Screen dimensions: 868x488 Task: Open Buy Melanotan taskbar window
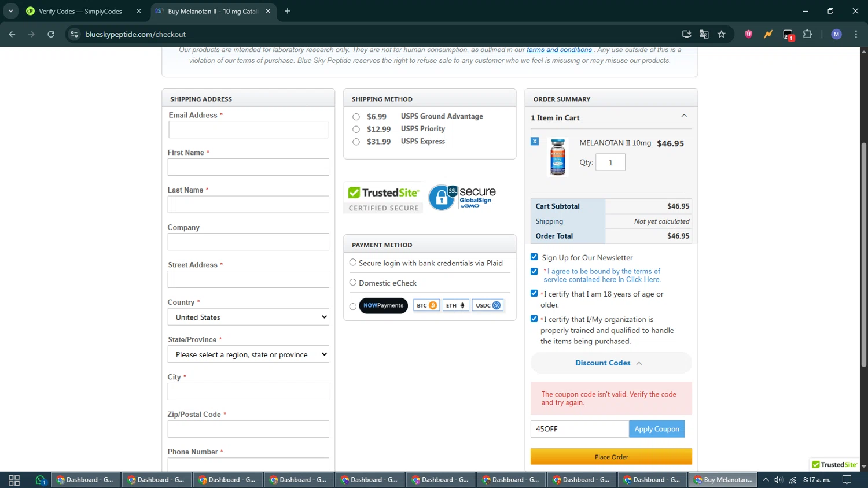click(x=723, y=480)
